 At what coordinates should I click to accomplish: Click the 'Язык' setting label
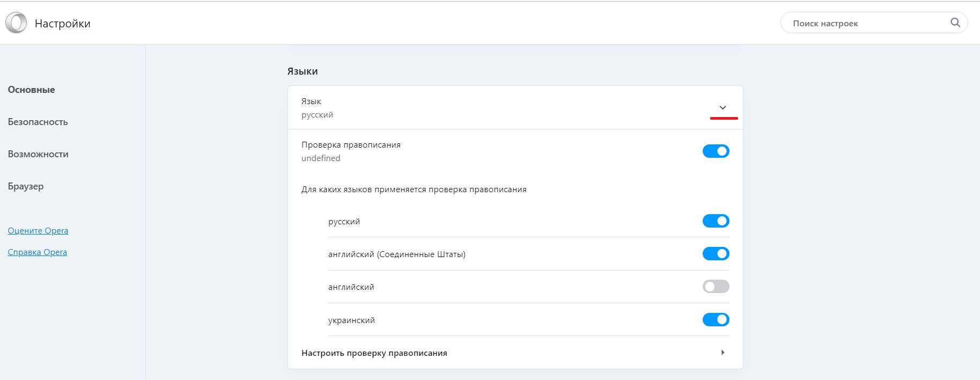[x=311, y=101]
